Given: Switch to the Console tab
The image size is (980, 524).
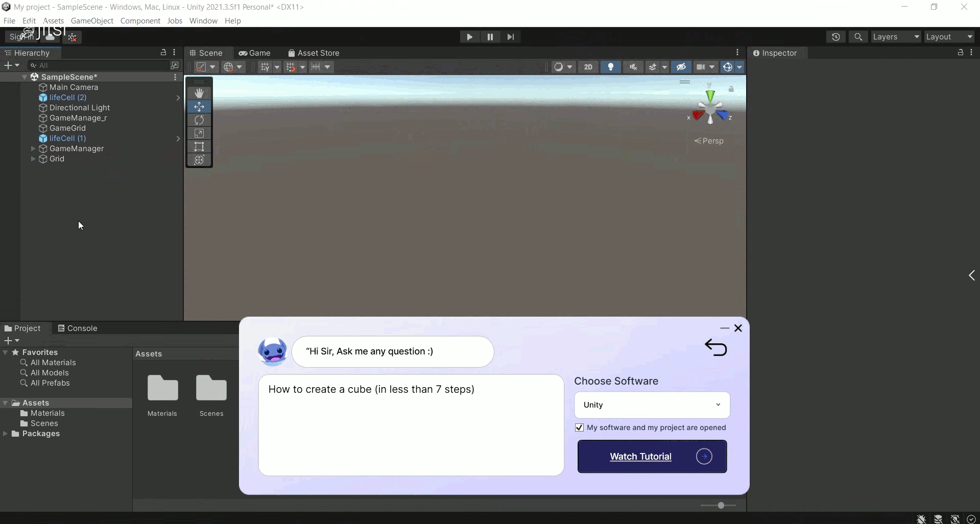Looking at the screenshot, I should 78,328.
